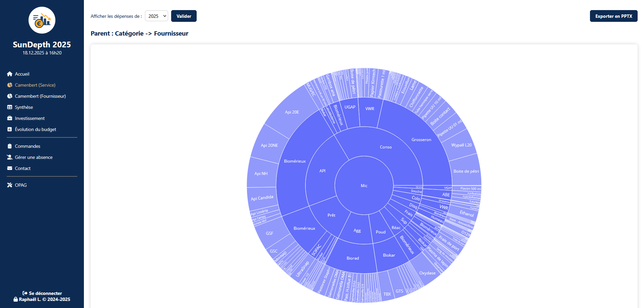Screen dimensions: 644x308
Task: Click the date text 18.12.2025 à 16h20
Action: [x=42, y=53]
